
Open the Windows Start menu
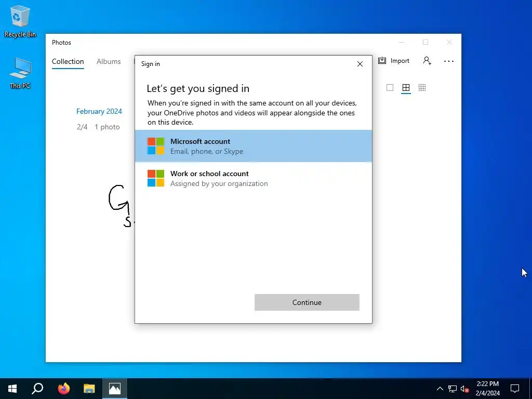click(x=12, y=389)
